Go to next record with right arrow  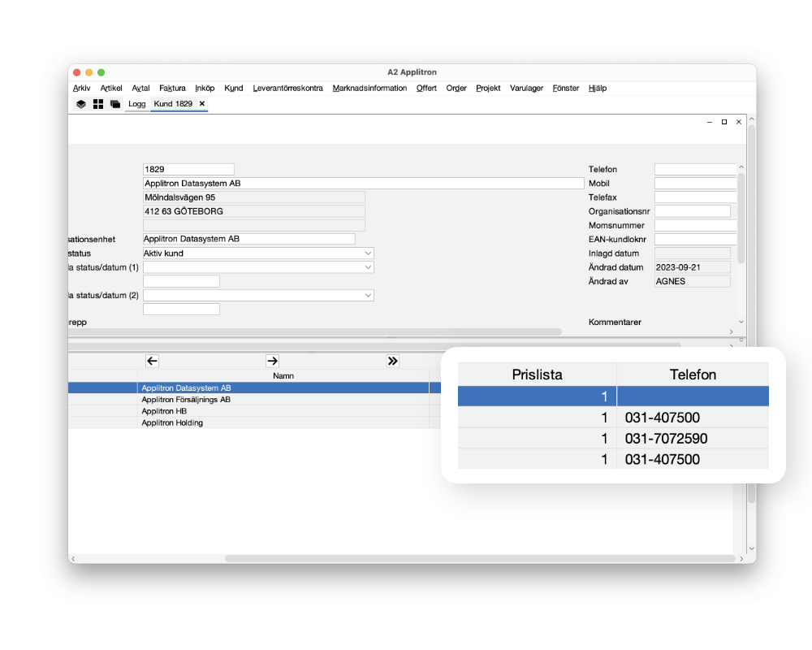point(272,361)
